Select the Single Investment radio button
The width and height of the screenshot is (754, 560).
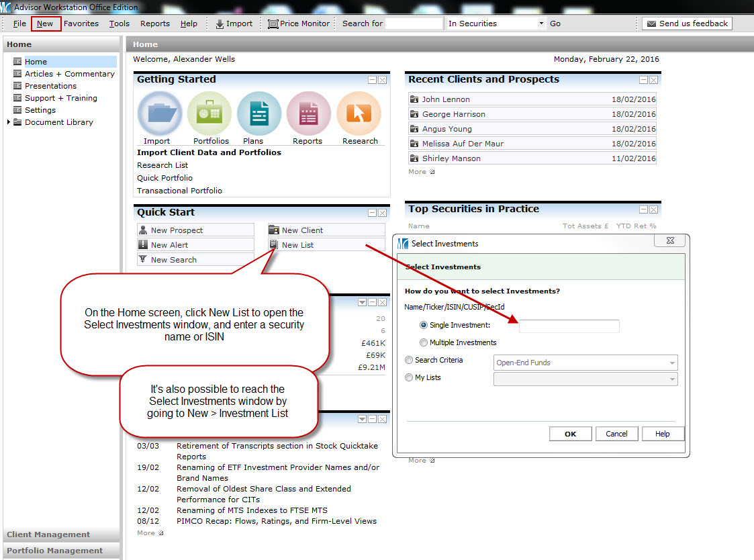tap(424, 325)
